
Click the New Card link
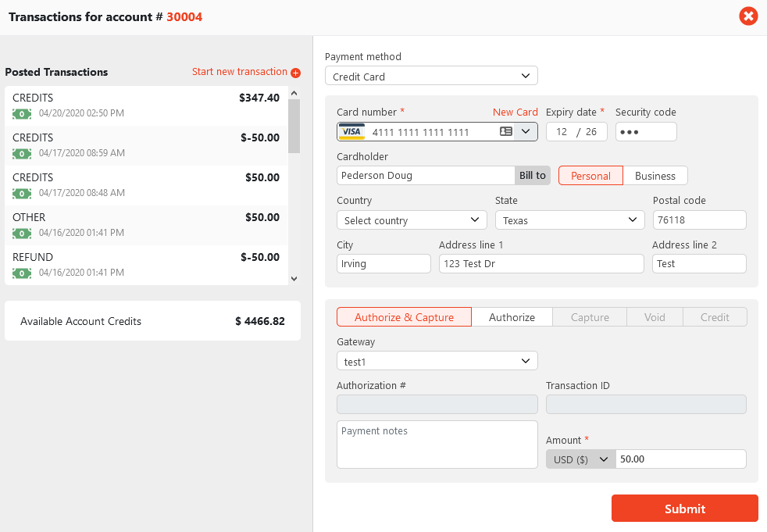(x=515, y=112)
